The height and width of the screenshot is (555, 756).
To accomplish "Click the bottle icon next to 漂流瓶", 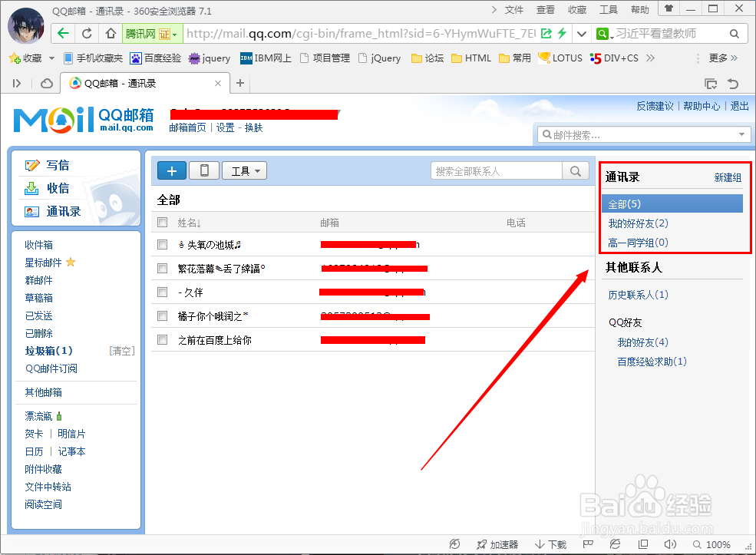I will pos(59,415).
